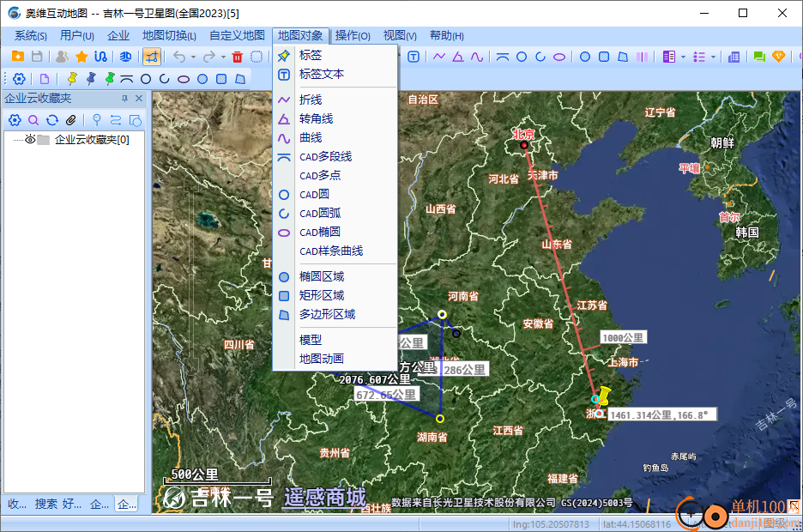Choose CAD多点 from the dropdown menu
Screen dimensions: 803x532
[x=335, y=176]
